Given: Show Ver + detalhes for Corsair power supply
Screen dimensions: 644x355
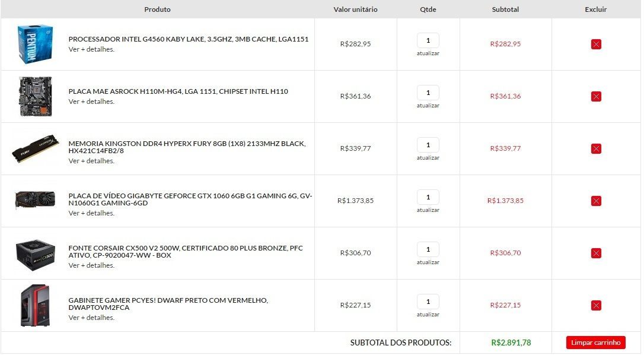Looking at the screenshot, I should click(91, 266).
